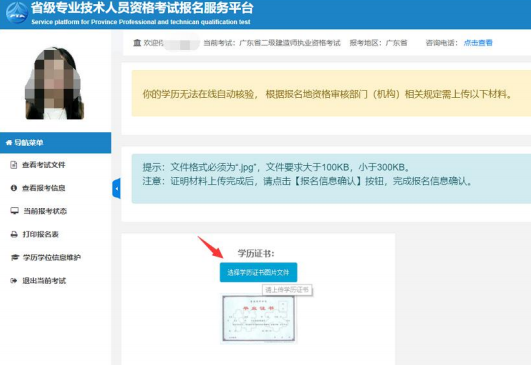Click the institution icon beside welcome text
This screenshot has height=365, width=531.
[137, 43]
